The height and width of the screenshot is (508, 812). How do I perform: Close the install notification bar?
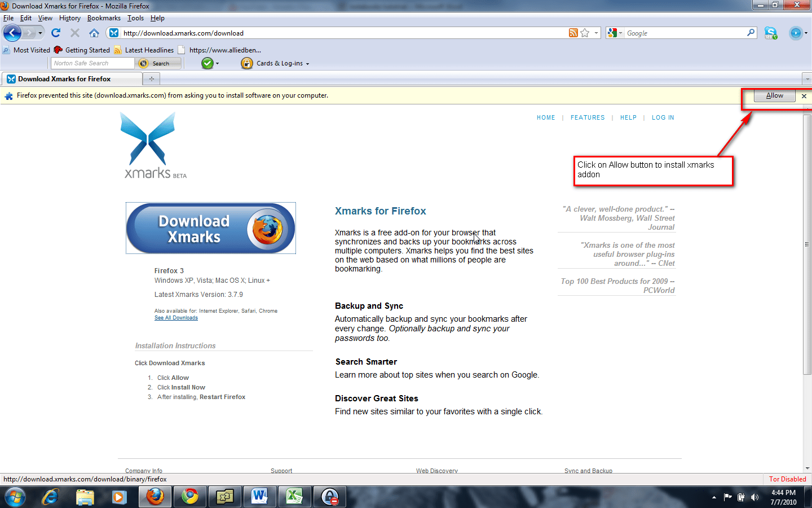804,96
